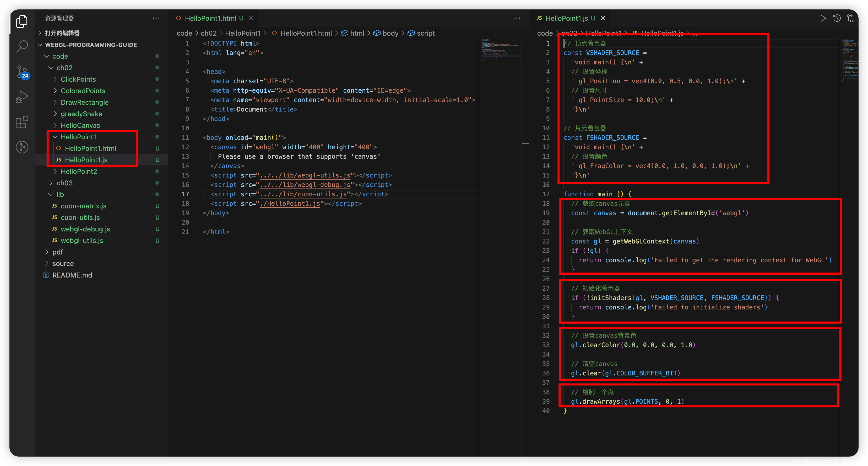Screen dimensions: 868x466
Task: Click the Run code play icon
Action: pyautogui.click(x=823, y=18)
